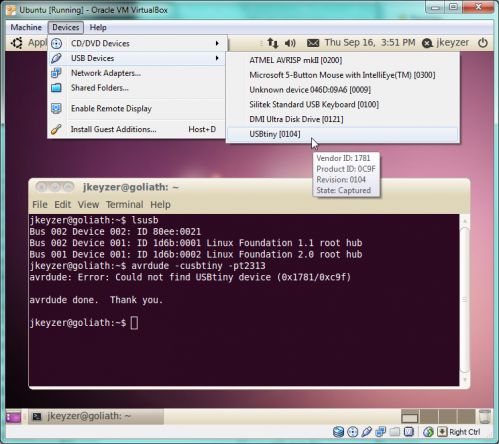Click the Ubuntu logo in top panel
Image resolution: width=499 pixels, height=444 pixels.
(16, 43)
